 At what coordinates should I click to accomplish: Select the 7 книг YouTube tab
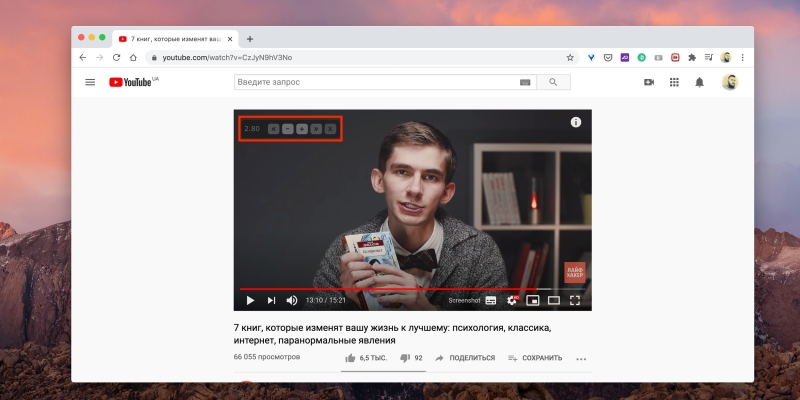point(175,39)
